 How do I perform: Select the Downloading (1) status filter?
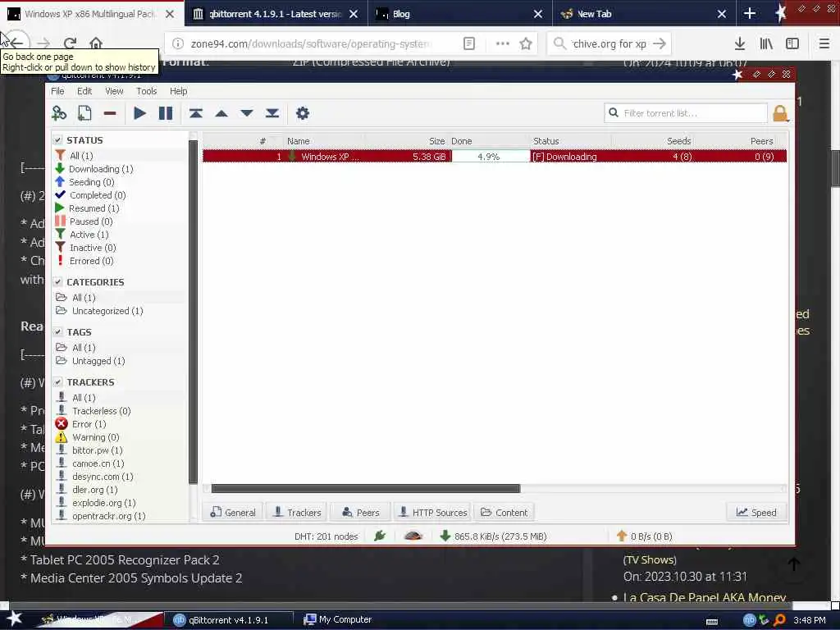(94, 169)
